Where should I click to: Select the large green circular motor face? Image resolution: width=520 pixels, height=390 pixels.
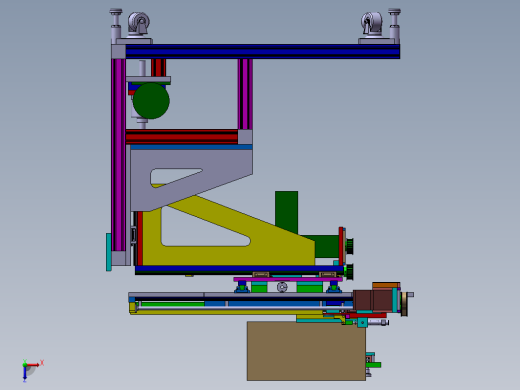(x=151, y=101)
